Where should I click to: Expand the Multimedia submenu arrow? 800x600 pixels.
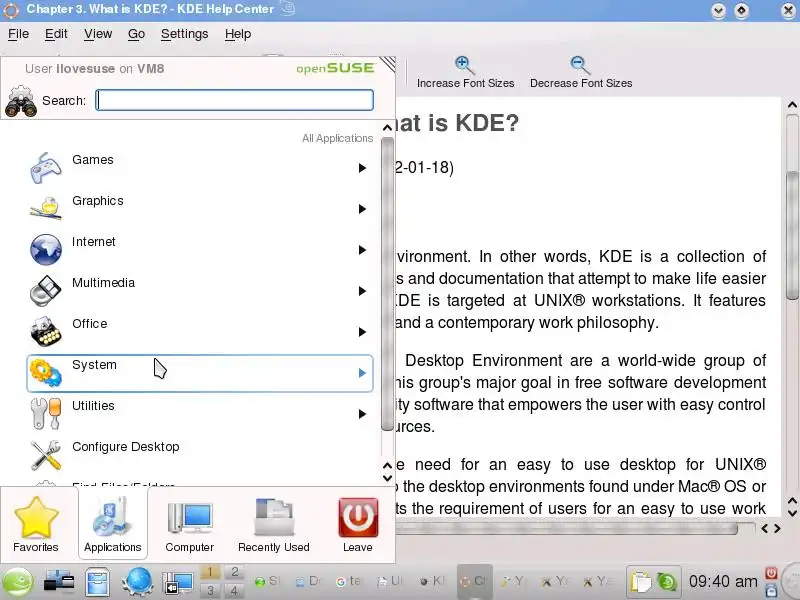point(362,291)
